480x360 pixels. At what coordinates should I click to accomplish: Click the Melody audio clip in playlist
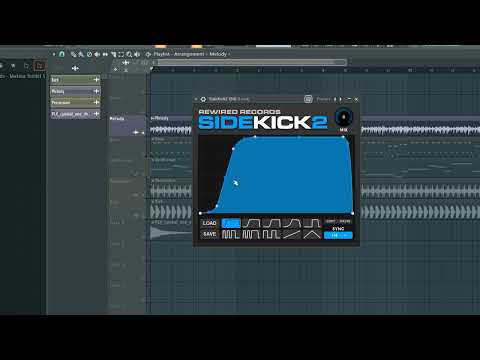171,126
